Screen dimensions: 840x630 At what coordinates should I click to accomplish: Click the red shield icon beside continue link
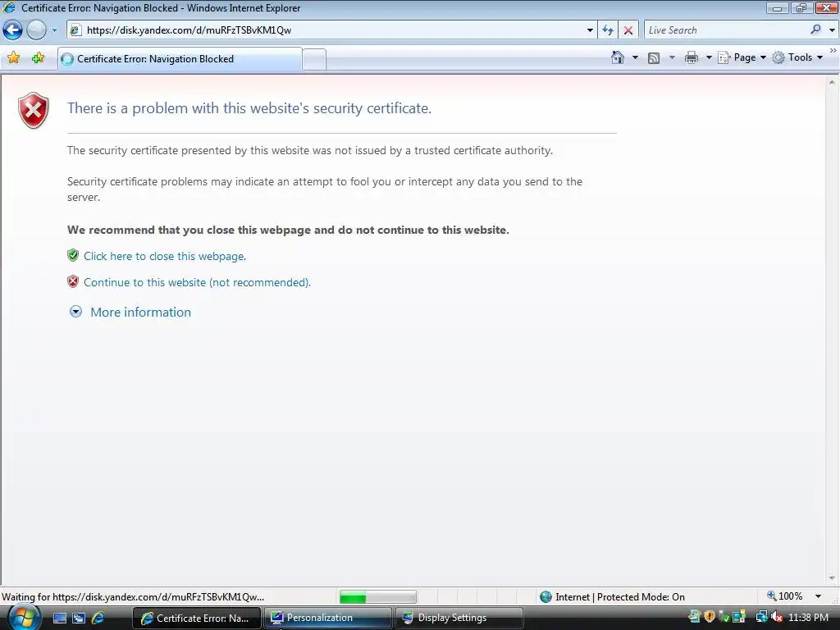point(73,281)
